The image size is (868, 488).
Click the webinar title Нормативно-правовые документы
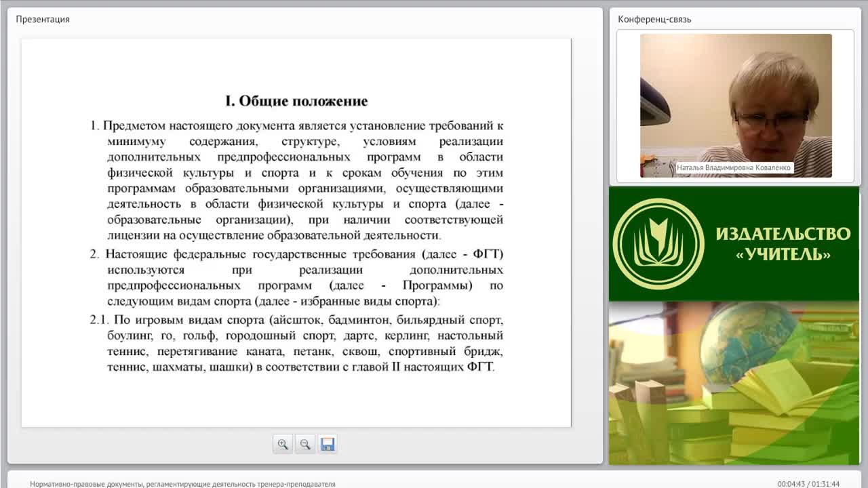click(182, 484)
